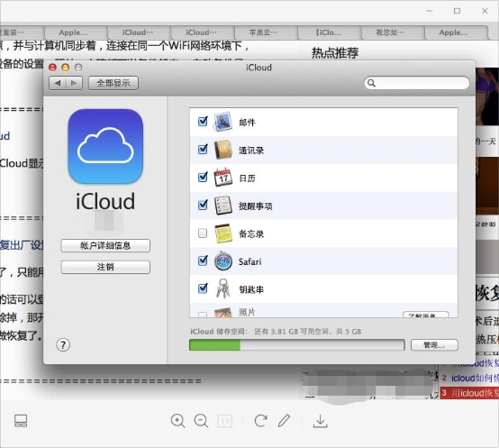499x448 pixels.
Task: Click the large iCloud cloud logo
Action: click(x=105, y=146)
